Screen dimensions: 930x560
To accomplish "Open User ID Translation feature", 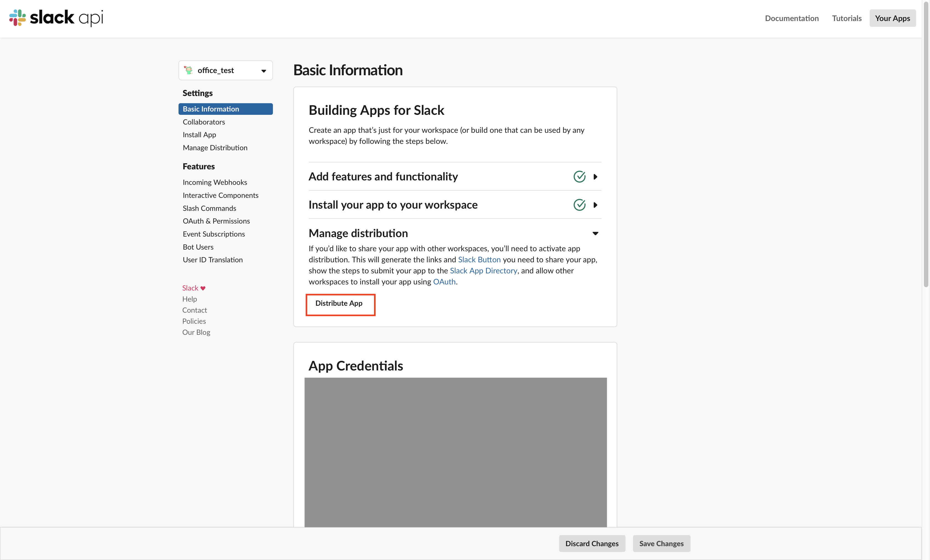I will click(x=213, y=260).
